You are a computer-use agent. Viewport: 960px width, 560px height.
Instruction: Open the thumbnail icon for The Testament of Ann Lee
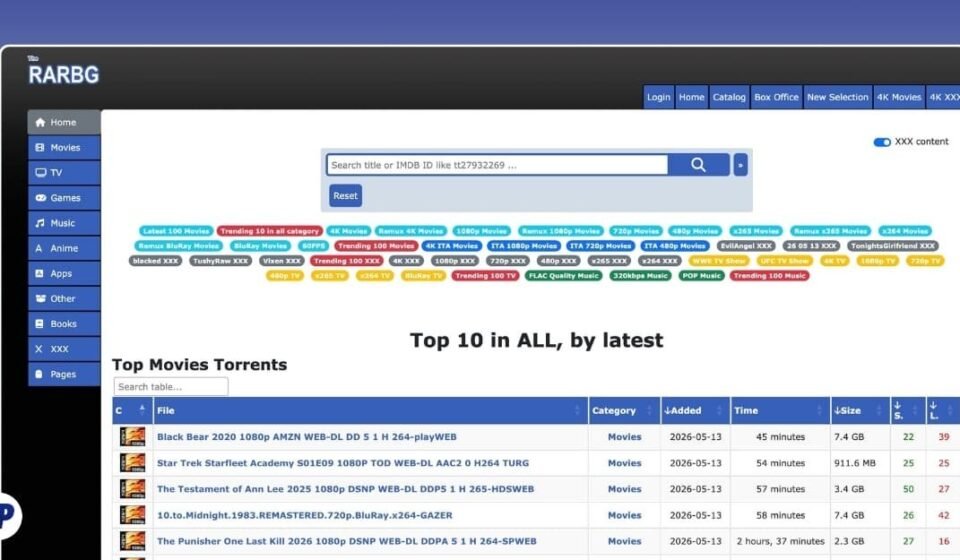pyautogui.click(x=132, y=489)
